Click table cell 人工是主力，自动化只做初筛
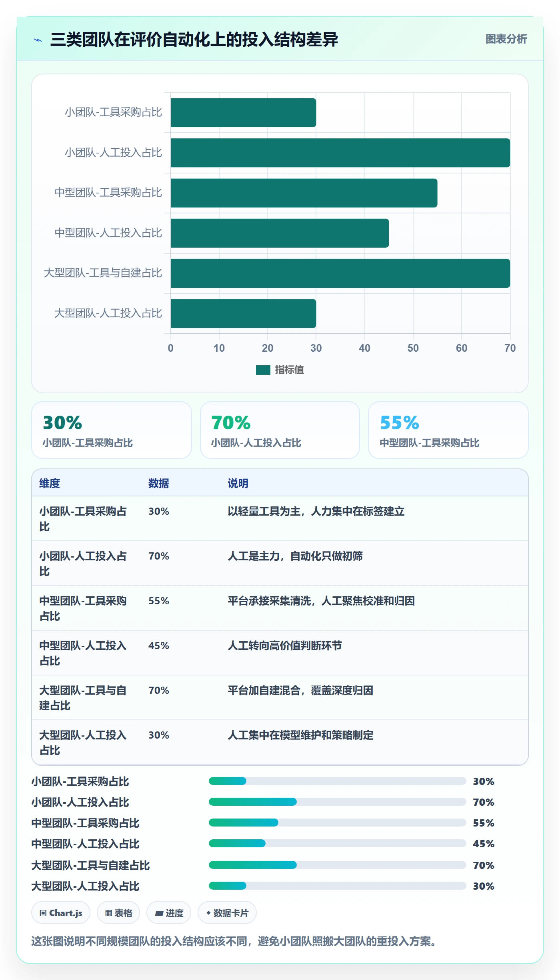 click(x=295, y=556)
